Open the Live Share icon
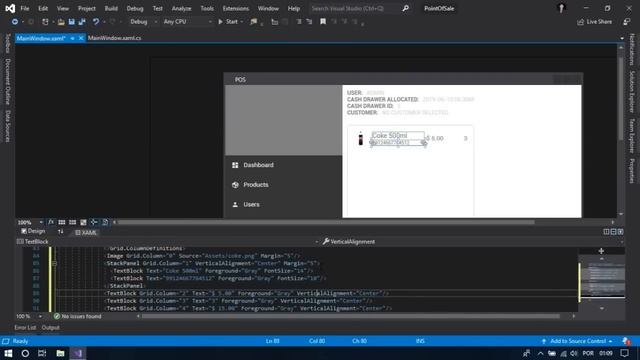This screenshot has height=360, width=640. pos(580,22)
